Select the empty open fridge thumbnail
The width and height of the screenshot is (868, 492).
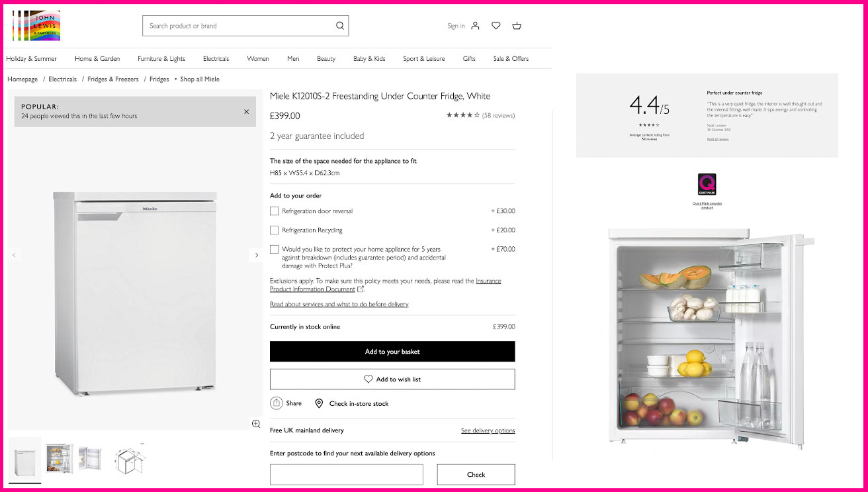pos(91,458)
